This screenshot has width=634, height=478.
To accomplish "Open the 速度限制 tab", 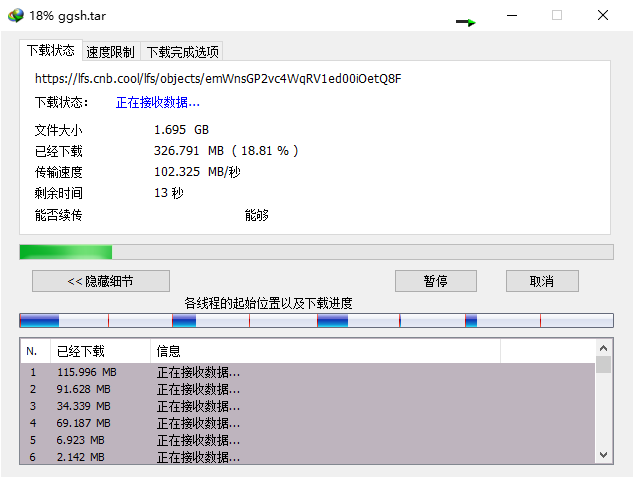I will point(110,52).
